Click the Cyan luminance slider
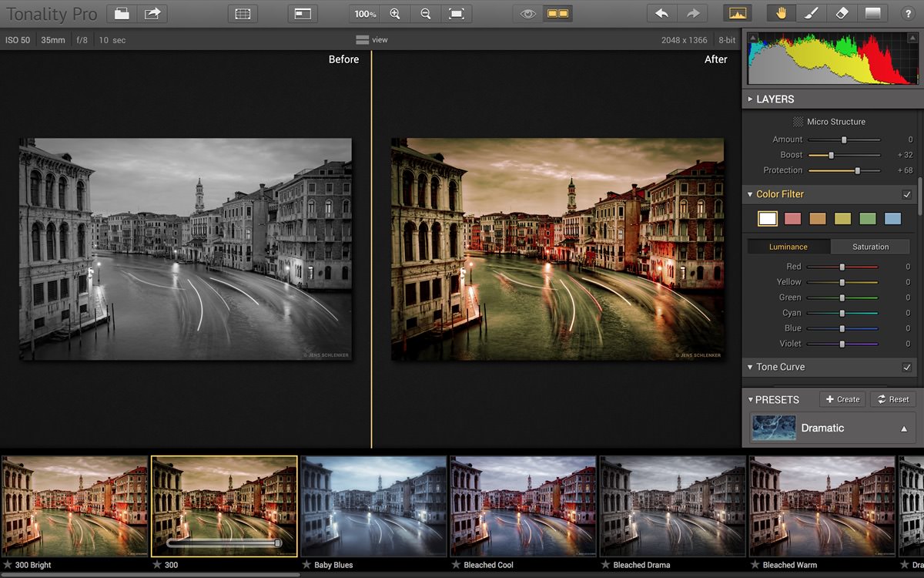 (x=842, y=313)
